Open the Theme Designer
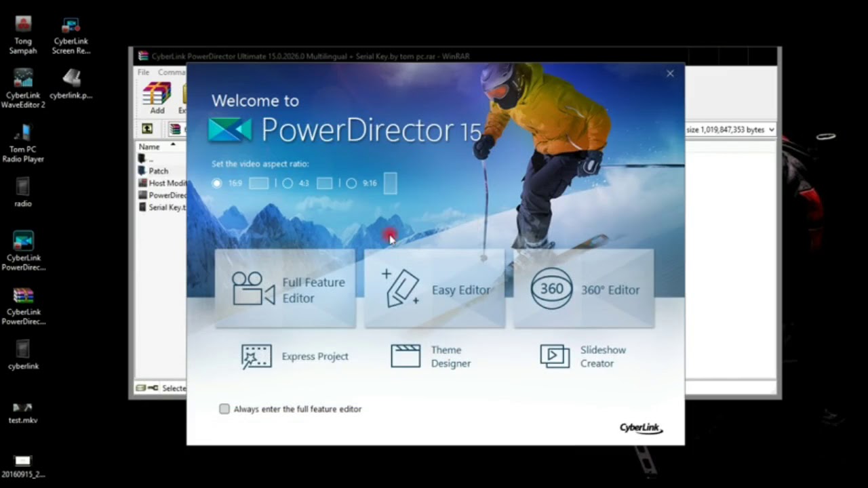This screenshot has height=488, width=868. tap(431, 357)
